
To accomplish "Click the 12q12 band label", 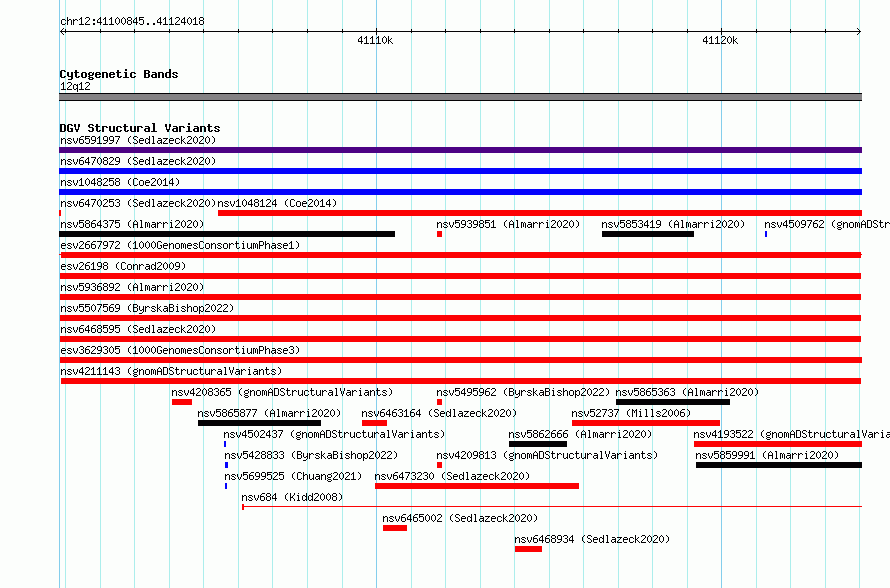I will pos(75,86).
